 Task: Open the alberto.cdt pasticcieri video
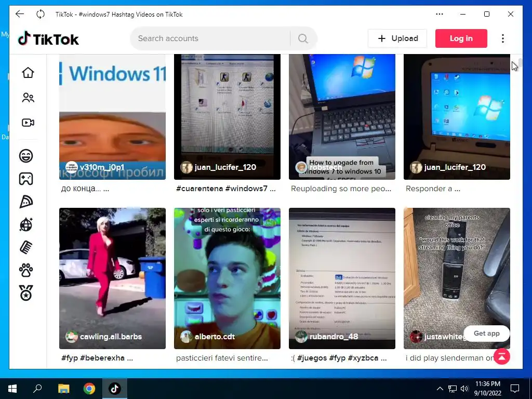pos(227,278)
